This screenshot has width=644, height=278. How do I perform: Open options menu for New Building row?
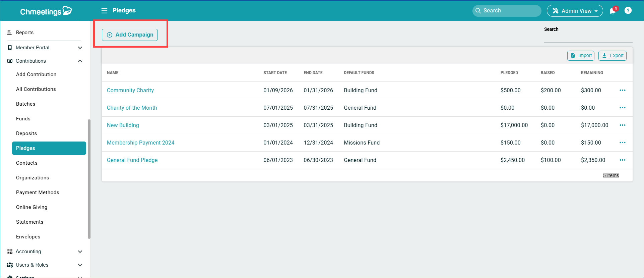click(622, 125)
